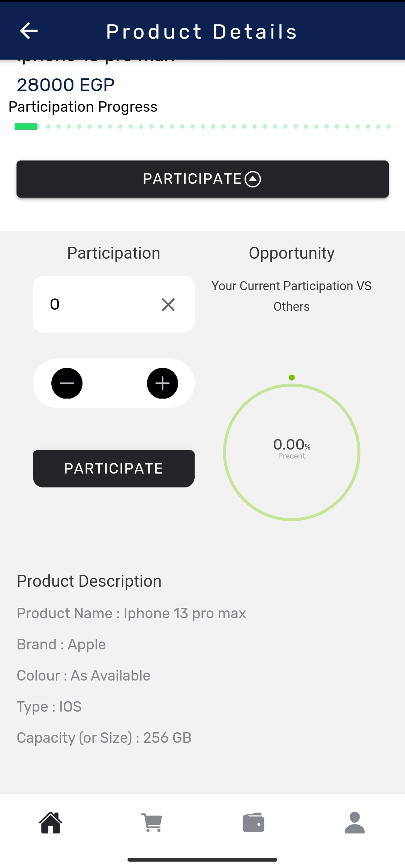Open the Home tab in bottom bar
The height and width of the screenshot is (868, 405).
tap(51, 823)
